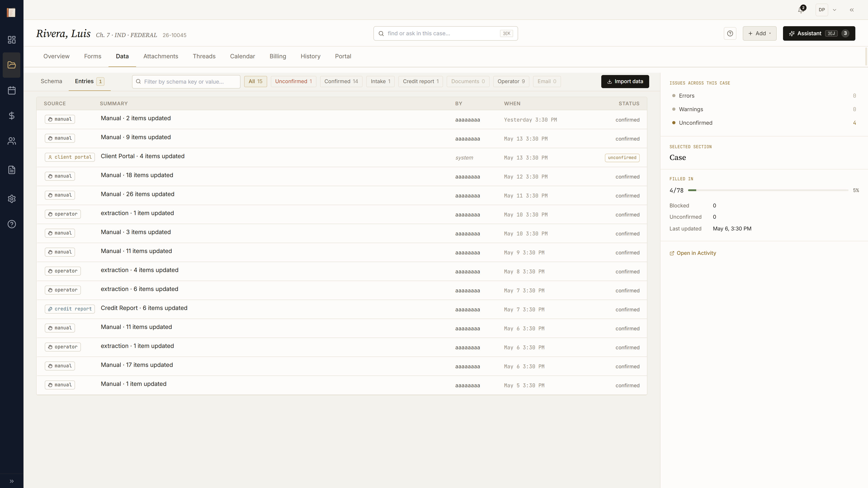This screenshot has height=488, width=868.
Task: Click manual tag on Manual 1 item row
Action: pos(60,385)
